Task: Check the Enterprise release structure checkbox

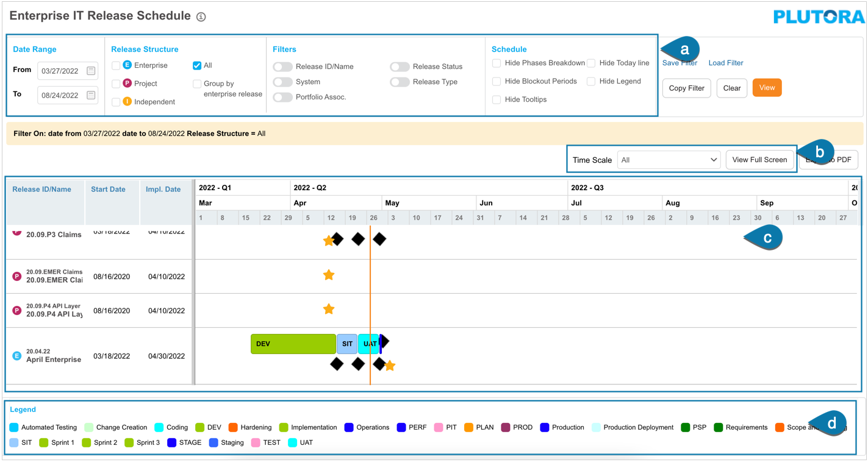Action: (x=116, y=65)
